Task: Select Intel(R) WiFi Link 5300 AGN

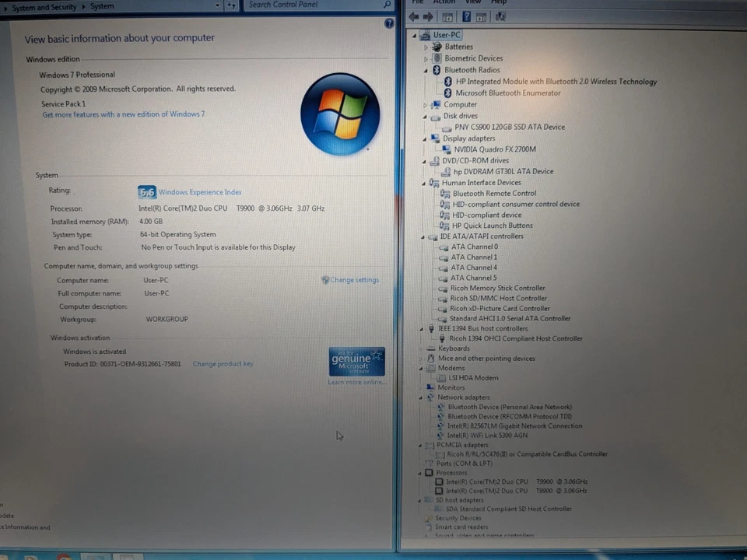Action: [487, 436]
